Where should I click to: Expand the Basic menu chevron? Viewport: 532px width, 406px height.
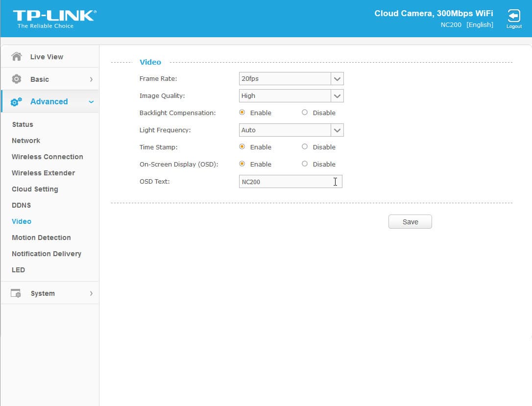coord(91,79)
